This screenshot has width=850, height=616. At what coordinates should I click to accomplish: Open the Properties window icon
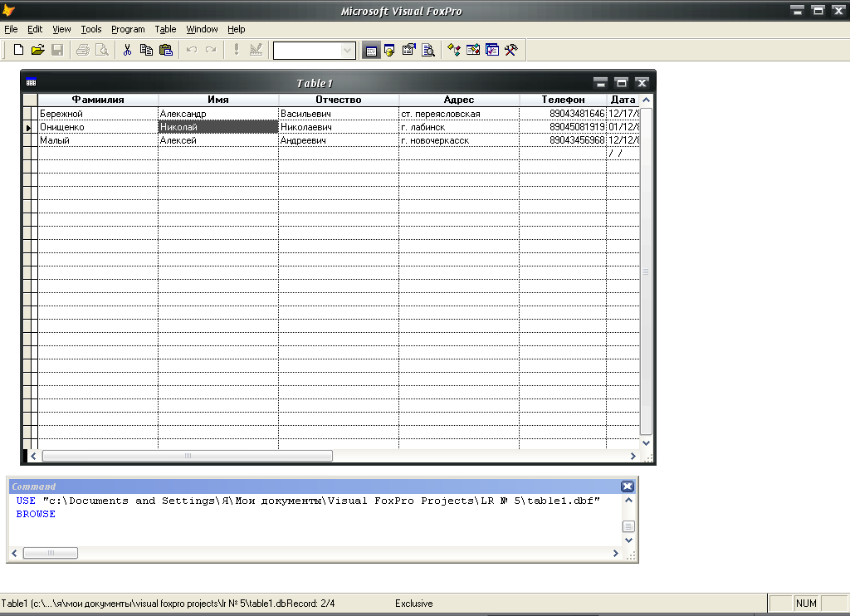pos(408,51)
